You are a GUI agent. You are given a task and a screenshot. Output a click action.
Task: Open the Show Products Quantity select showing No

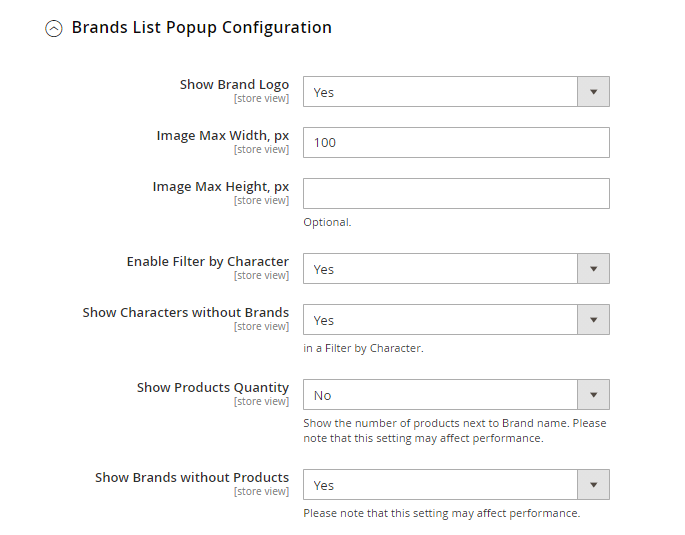(x=440, y=395)
